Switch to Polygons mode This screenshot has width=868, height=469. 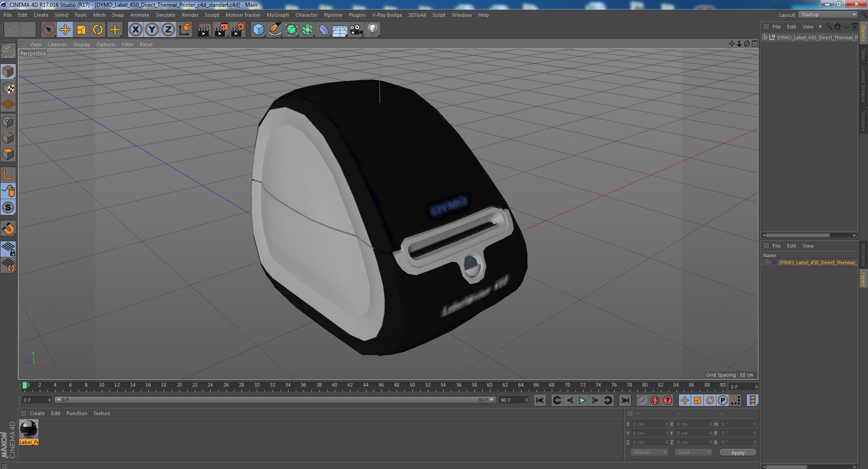tap(8, 154)
